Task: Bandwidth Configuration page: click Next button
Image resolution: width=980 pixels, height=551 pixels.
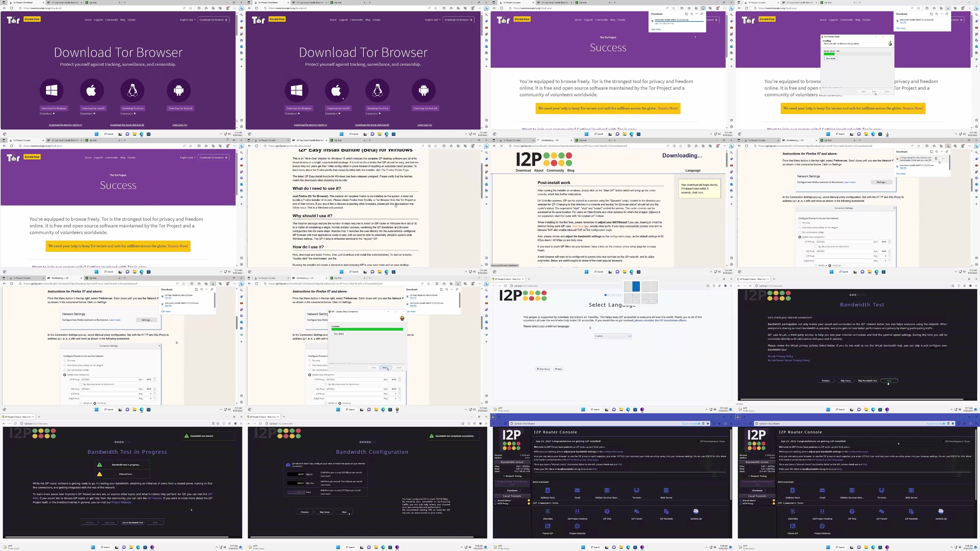Action: coord(345,512)
